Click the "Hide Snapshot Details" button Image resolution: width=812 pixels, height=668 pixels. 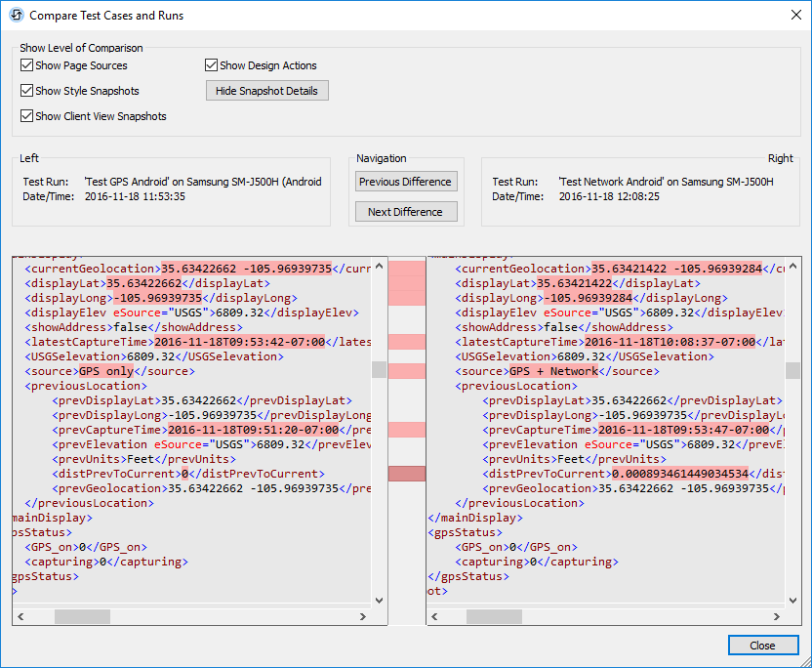pyautogui.click(x=265, y=90)
